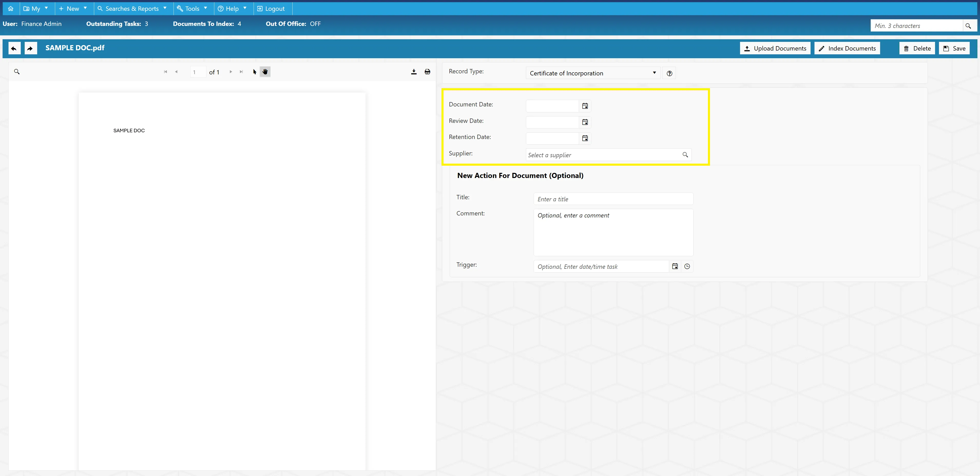Click the Retention Date input
The width and height of the screenshot is (980, 476).
(x=552, y=138)
